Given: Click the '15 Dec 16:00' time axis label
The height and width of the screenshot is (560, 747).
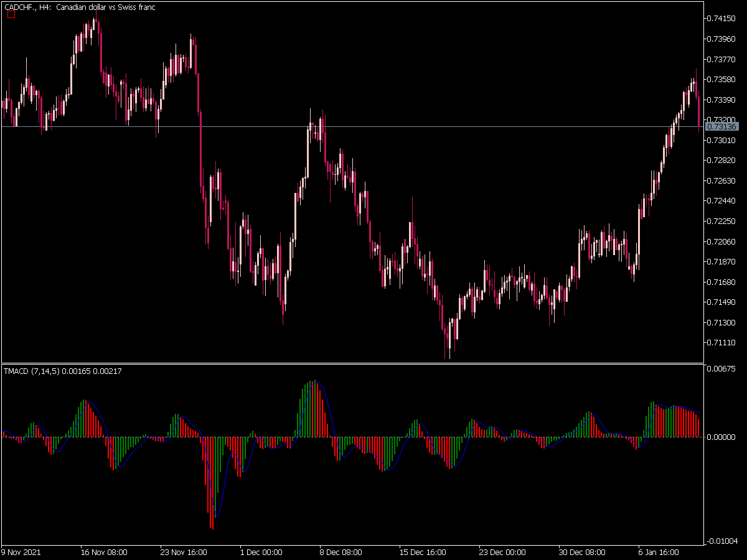Looking at the screenshot, I should click(x=423, y=552).
